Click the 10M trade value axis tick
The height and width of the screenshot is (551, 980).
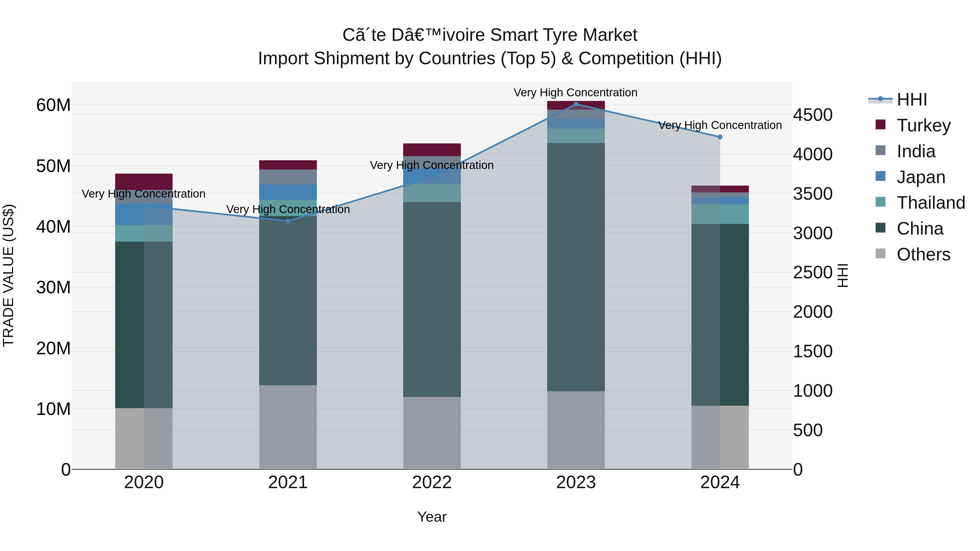tap(53, 409)
